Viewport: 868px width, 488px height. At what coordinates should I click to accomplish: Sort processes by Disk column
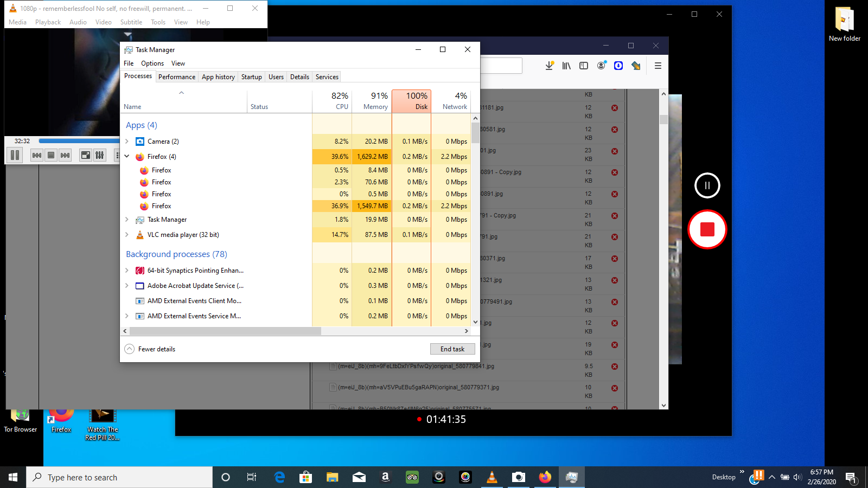coord(411,101)
